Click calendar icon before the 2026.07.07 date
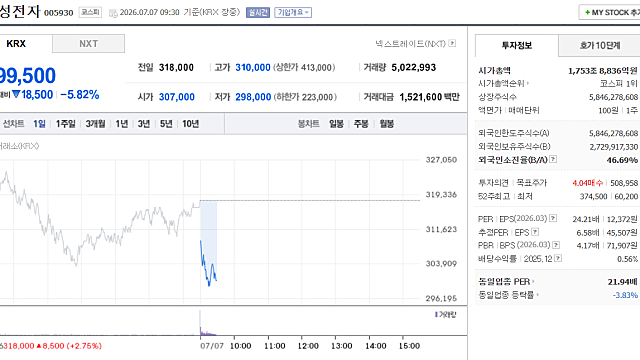The image size is (640, 360). point(113,13)
